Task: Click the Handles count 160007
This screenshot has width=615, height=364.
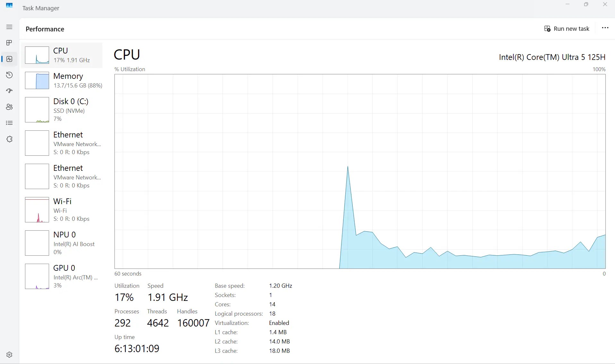Action: point(193,323)
